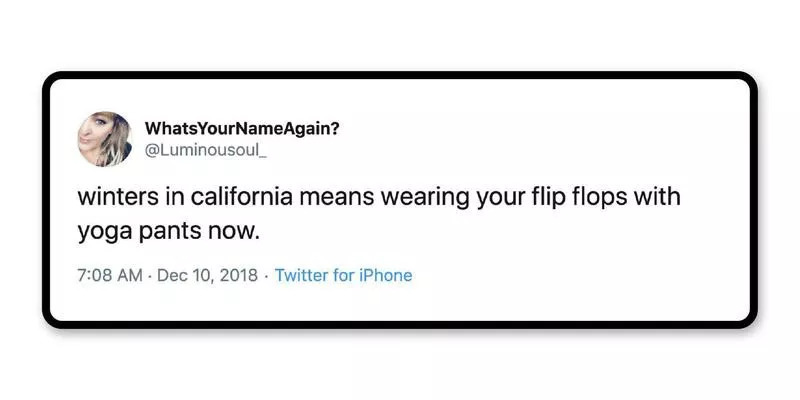Click the Dec 10, 2018 date
This screenshot has width=800, height=400.
click(x=208, y=275)
